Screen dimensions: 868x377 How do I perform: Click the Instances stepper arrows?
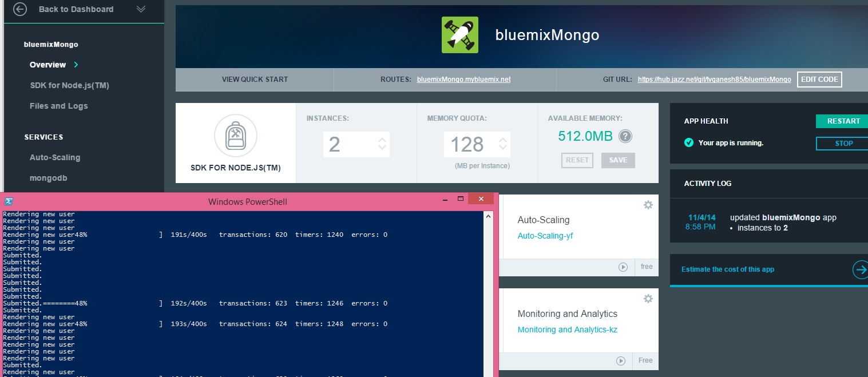point(382,144)
